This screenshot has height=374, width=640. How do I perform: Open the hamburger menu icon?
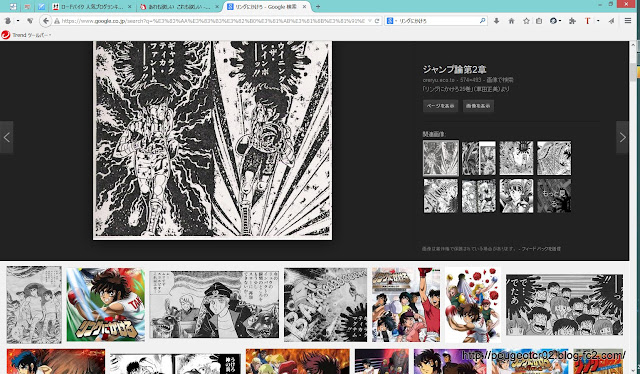tap(628, 20)
